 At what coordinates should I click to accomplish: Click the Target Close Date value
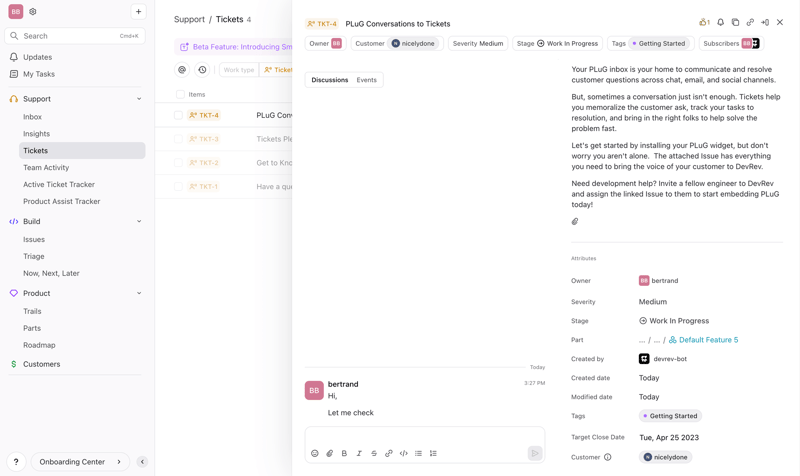click(669, 437)
